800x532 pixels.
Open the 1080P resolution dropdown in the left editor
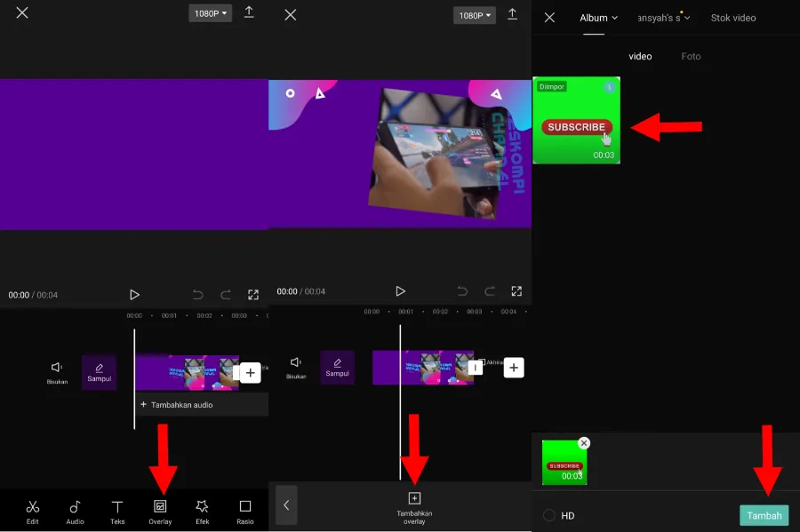coord(210,13)
